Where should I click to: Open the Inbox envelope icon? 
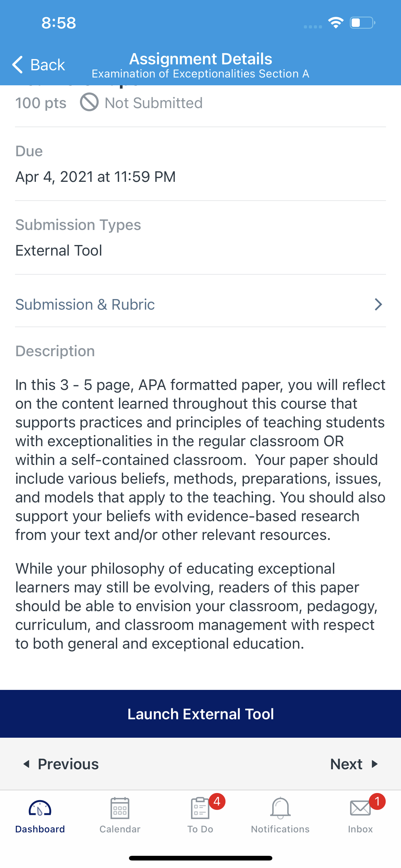(360, 808)
